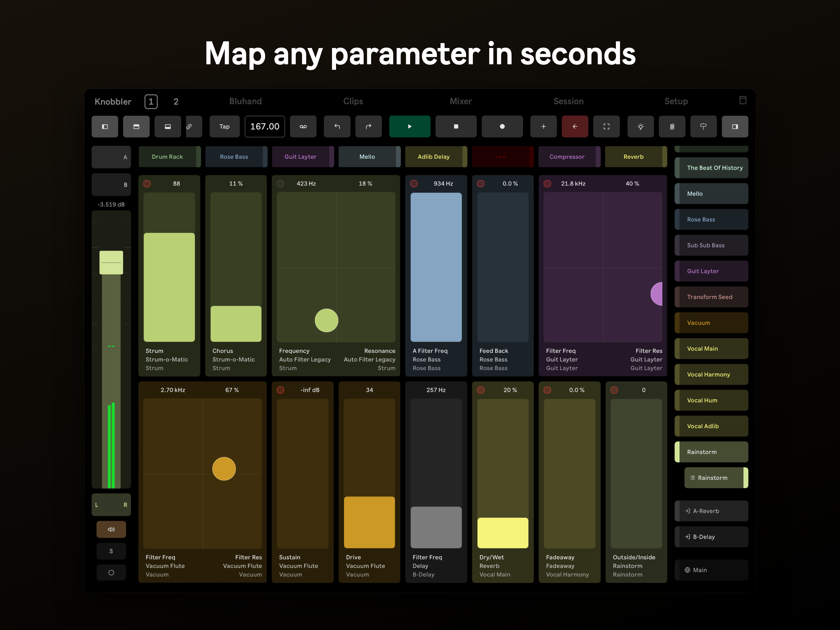The width and height of the screenshot is (840, 630).
Task: Click the plus add button
Action: click(x=543, y=126)
